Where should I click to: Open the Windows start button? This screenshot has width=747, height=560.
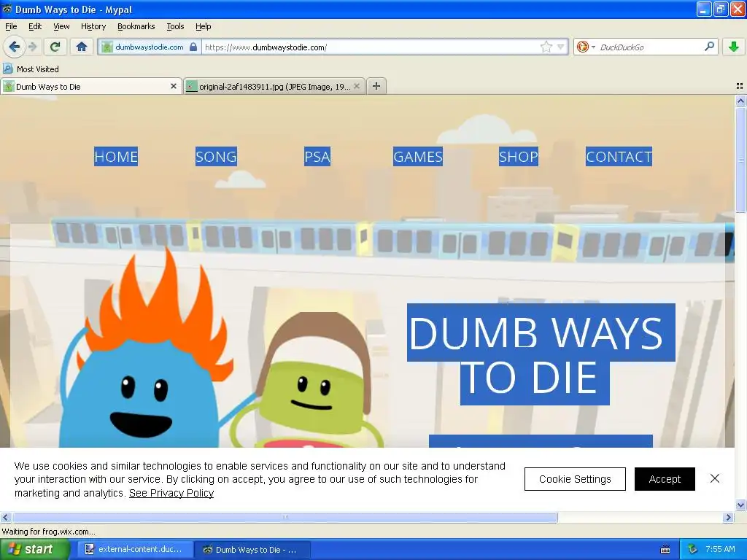(x=34, y=550)
